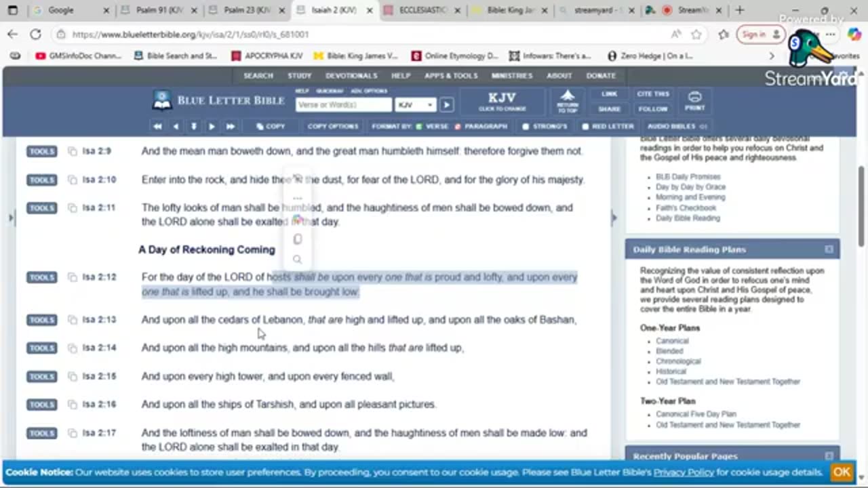
Task: Select the Paragraph format option
Action: [481, 127]
